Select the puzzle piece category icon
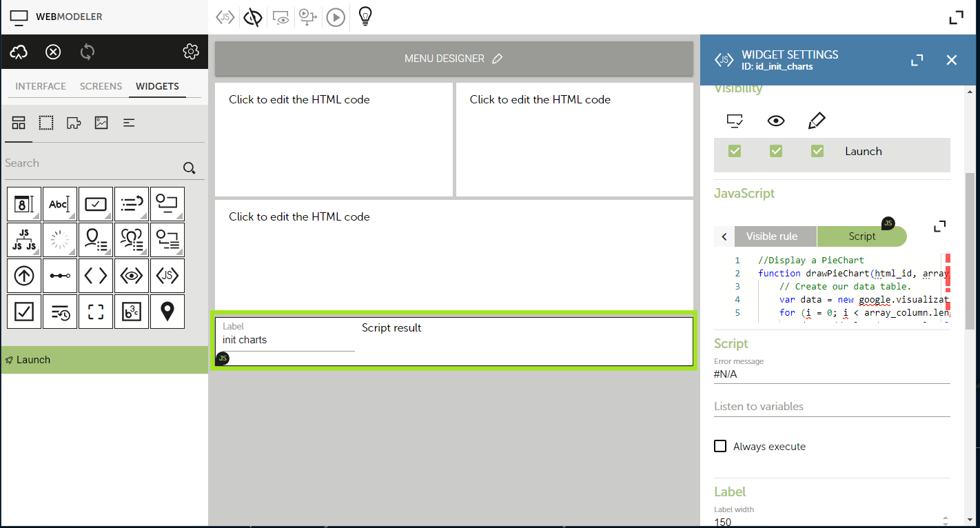The width and height of the screenshot is (980, 528). tap(74, 123)
